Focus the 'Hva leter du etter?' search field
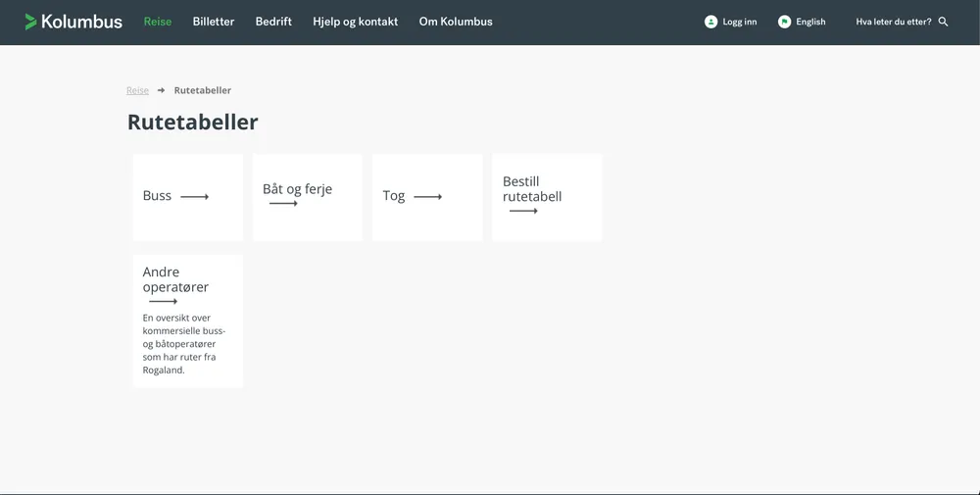This screenshot has width=980, height=495. pos(893,22)
